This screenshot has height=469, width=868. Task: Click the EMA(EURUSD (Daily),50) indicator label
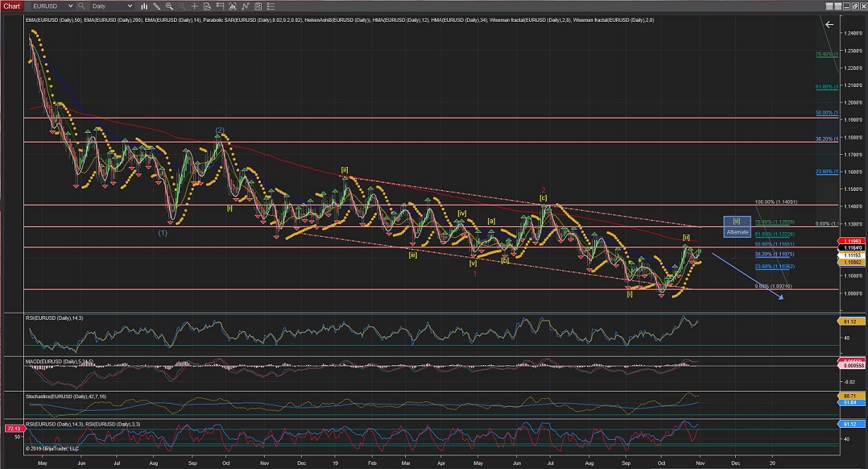pyautogui.click(x=54, y=20)
